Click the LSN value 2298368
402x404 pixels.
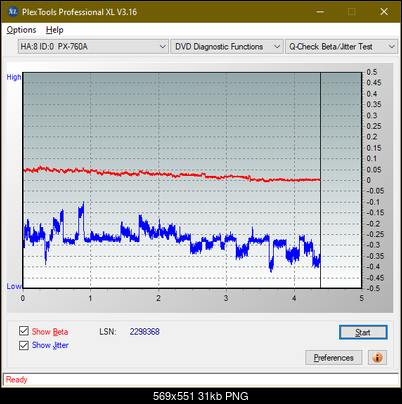(x=145, y=332)
